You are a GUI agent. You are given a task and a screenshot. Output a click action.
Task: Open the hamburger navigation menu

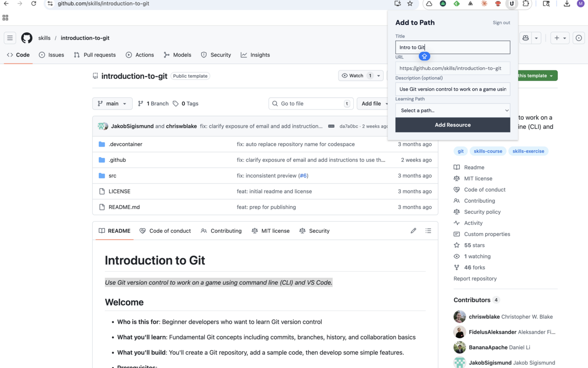click(x=10, y=38)
